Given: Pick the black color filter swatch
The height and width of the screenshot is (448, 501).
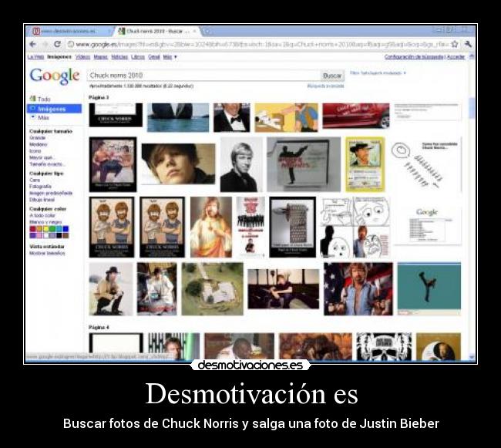Looking at the screenshot, I should point(59,235).
